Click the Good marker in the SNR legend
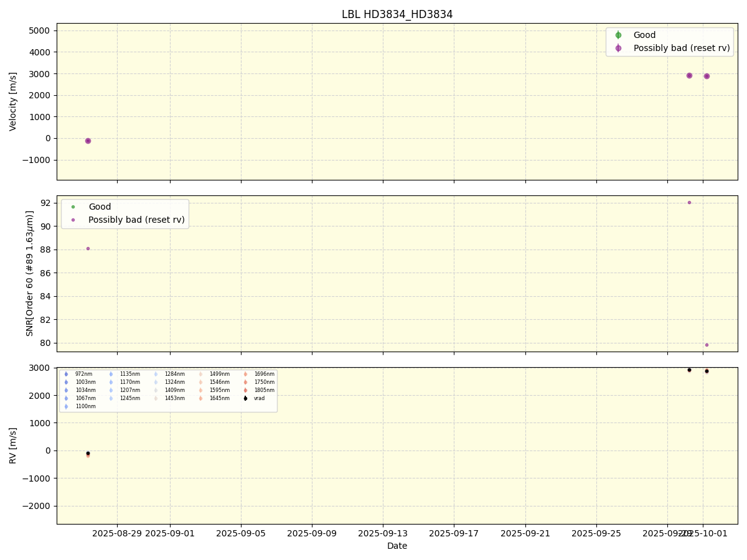Image resolution: width=747 pixels, height=560 pixels. point(73,207)
